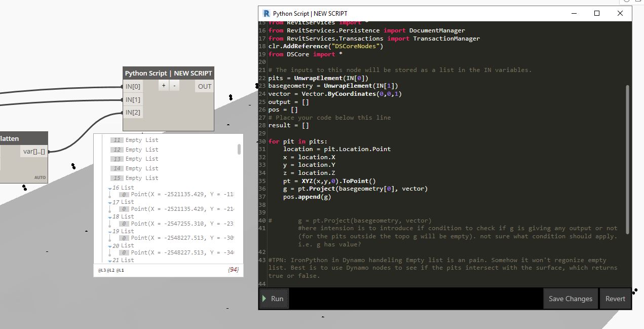The height and width of the screenshot is (329, 644).
Task: Maximize the Python Script editor window
Action: (x=597, y=13)
